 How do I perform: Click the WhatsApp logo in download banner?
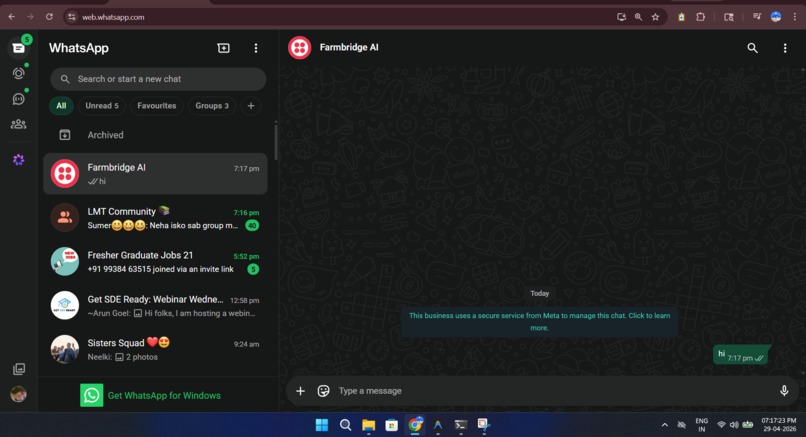[91, 395]
